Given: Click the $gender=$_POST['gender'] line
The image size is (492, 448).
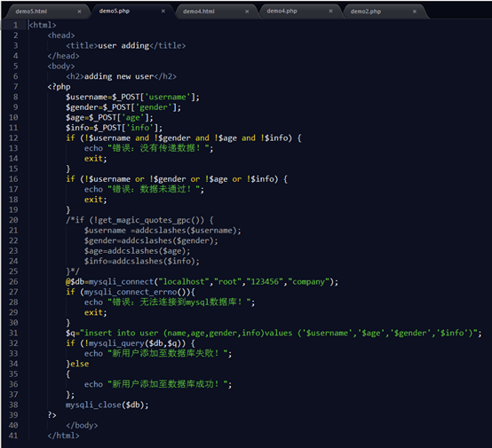Looking at the screenshot, I should coord(123,107).
